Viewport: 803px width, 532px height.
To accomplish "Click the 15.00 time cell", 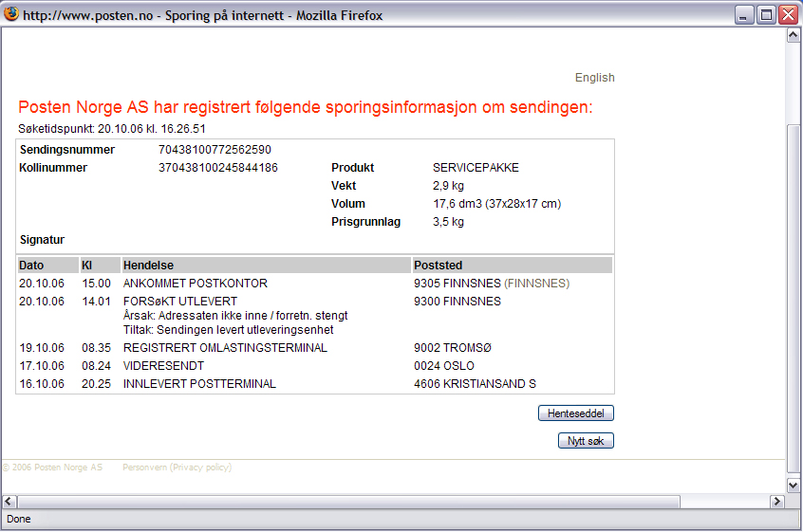I will pos(96,284).
